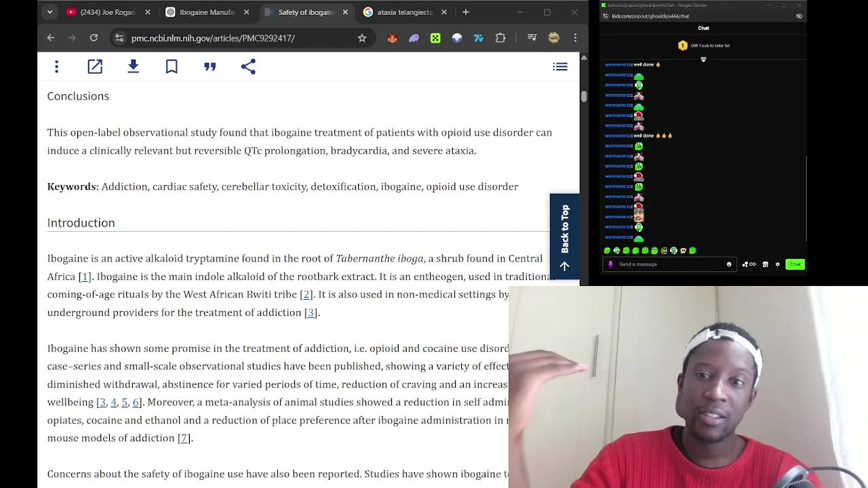Screen dimensions: 868x488
Task: Open the green dice extension icon
Action: coord(435,38)
